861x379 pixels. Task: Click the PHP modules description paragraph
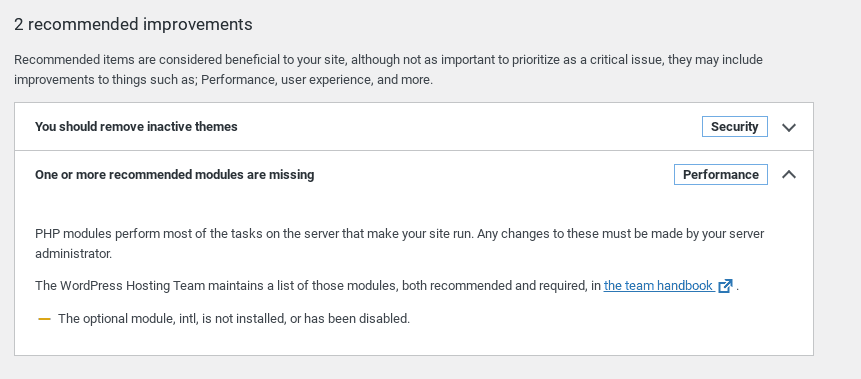click(x=399, y=243)
